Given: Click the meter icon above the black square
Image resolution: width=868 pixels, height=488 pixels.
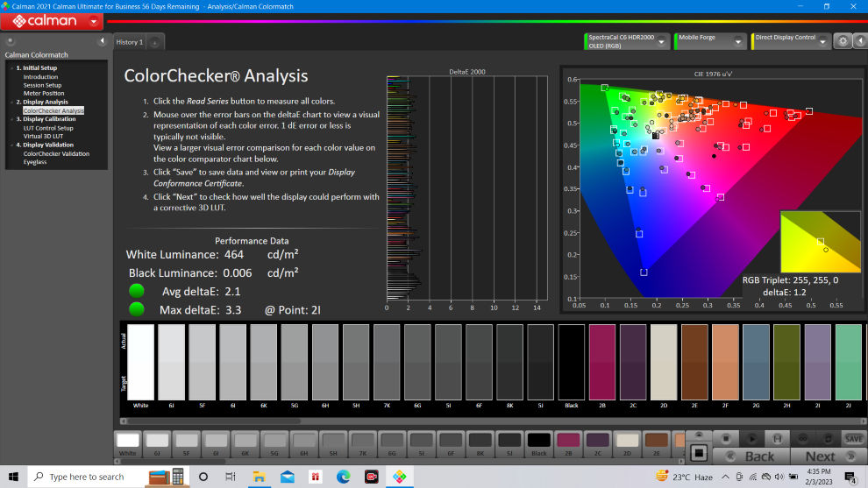Looking at the screenshot, I should [699, 435].
